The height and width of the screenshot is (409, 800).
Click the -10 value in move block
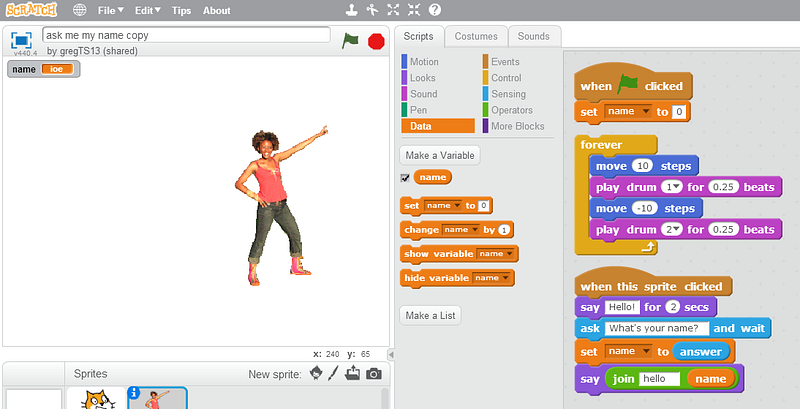645,209
